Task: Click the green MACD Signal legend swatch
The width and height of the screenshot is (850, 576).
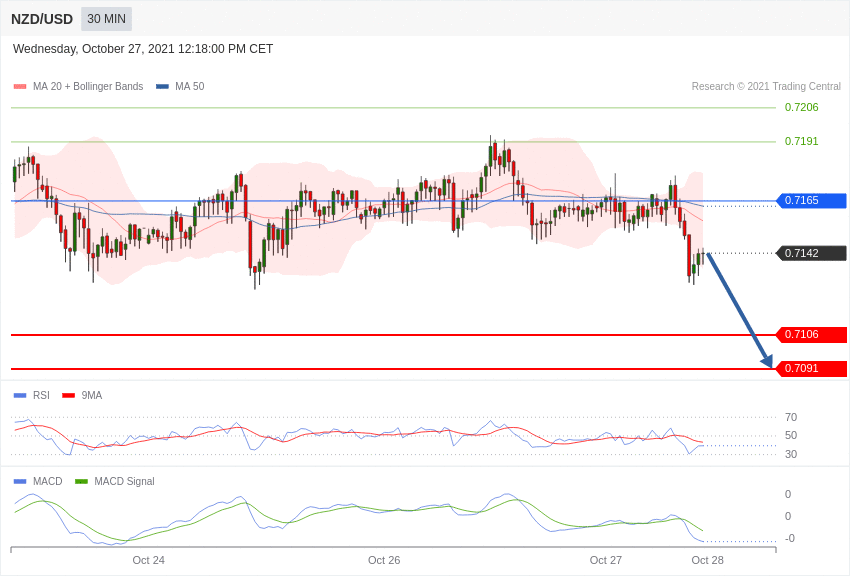Action: [x=81, y=481]
